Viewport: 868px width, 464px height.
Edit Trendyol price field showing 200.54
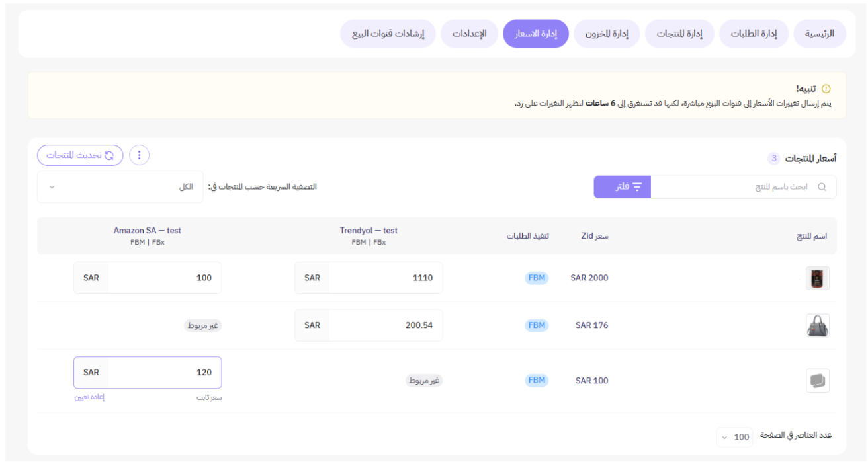369,325
